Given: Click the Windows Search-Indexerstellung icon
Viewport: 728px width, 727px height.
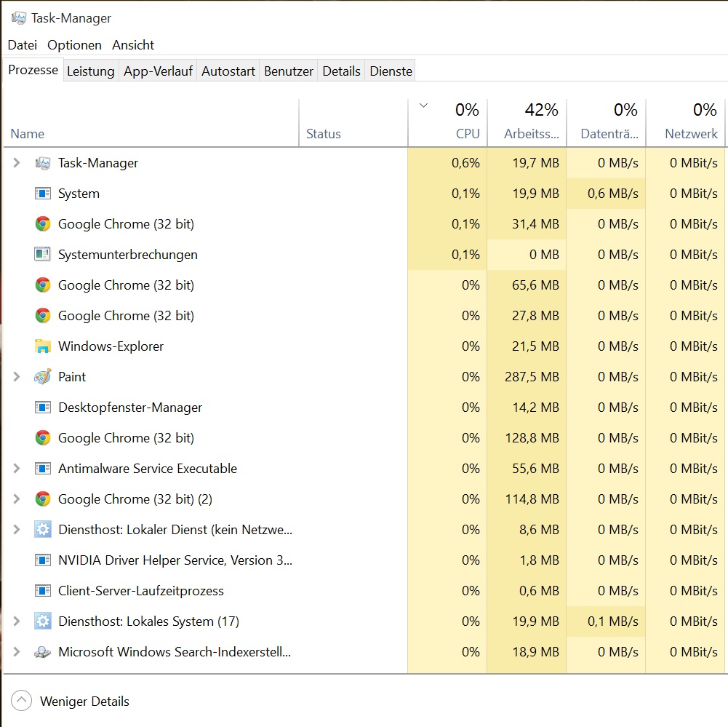Looking at the screenshot, I should tap(43, 652).
